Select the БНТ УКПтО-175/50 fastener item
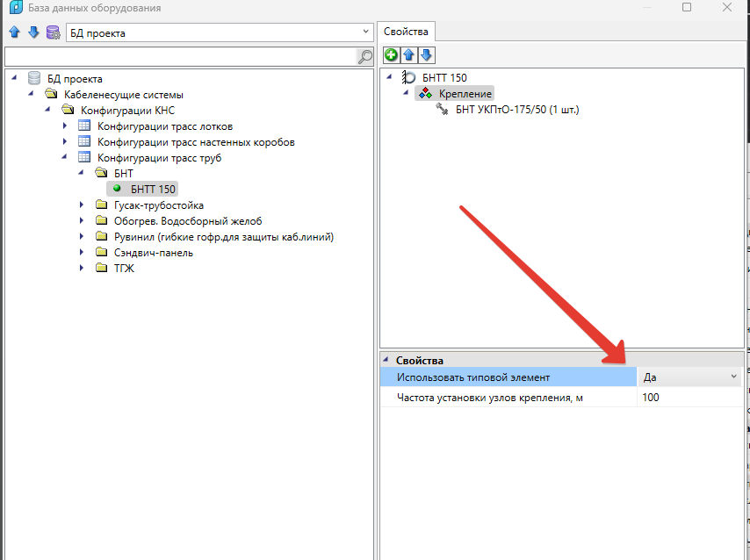This screenshot has height=560, width=750. tap(517, 110)
